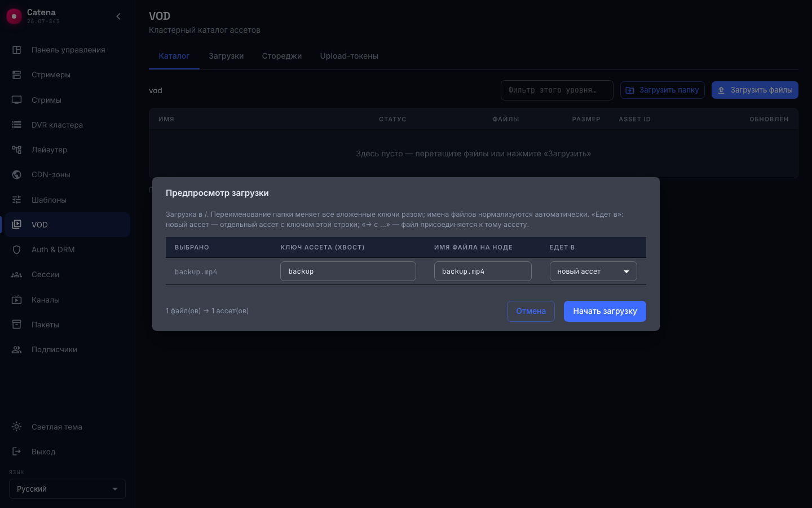812x508 pixels.
Task: Switch to the Загрузки tab
Action: [226, 56]
